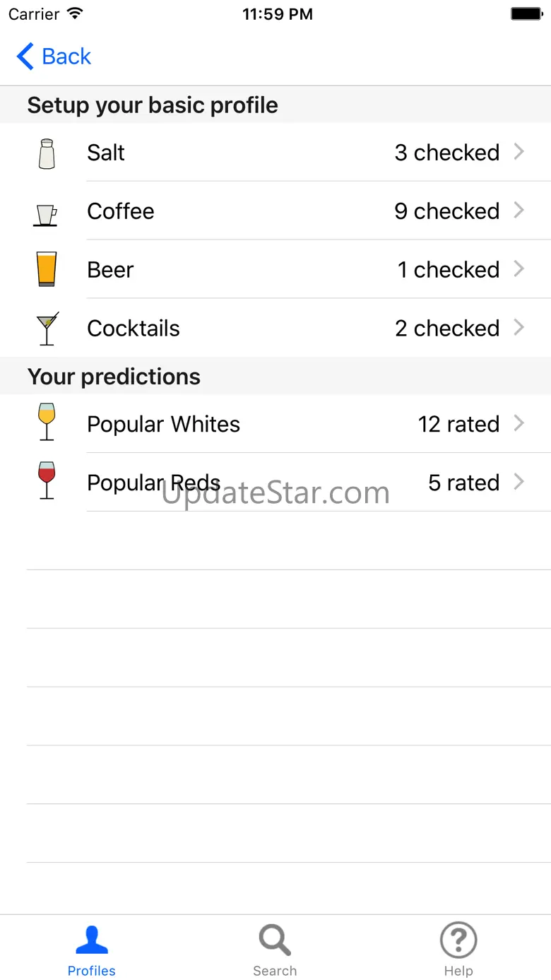Open the Beer row disclosure arrow
Image resolution: width=551 pixels, height=980 pixels.
point(519,269)
